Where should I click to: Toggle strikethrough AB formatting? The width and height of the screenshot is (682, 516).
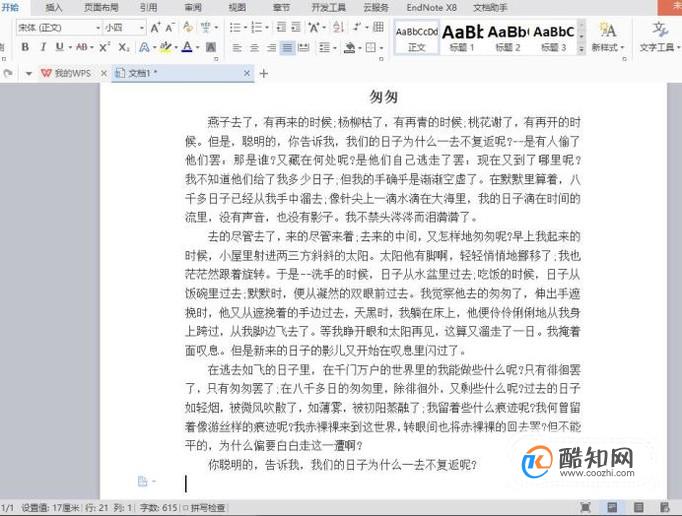[x=82, y=47]
